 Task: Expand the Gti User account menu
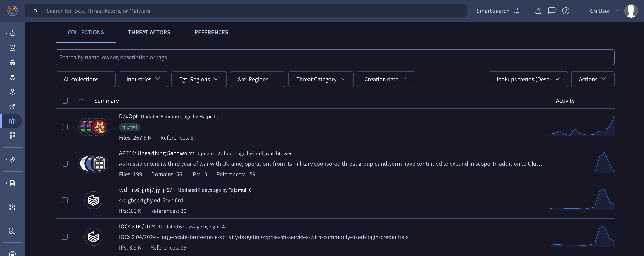(604, 11)
